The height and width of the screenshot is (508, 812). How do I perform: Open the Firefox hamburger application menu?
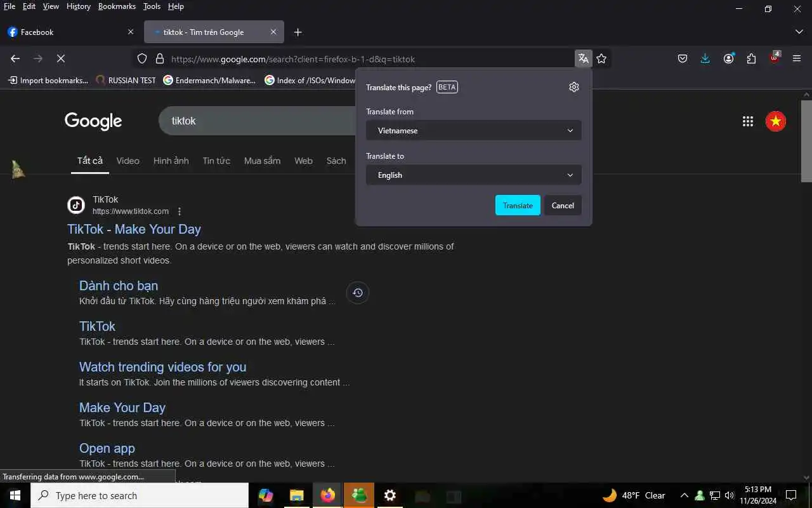coord(797,58)
